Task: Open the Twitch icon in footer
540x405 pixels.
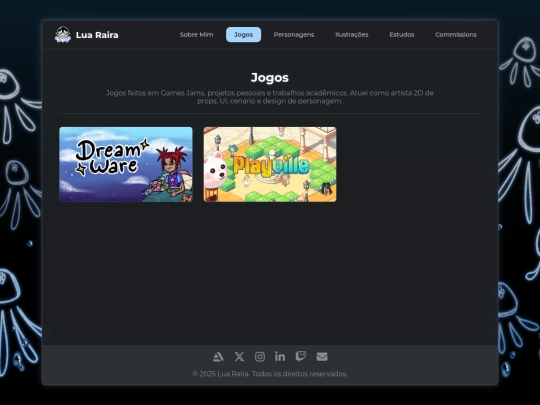Action: 301,356
